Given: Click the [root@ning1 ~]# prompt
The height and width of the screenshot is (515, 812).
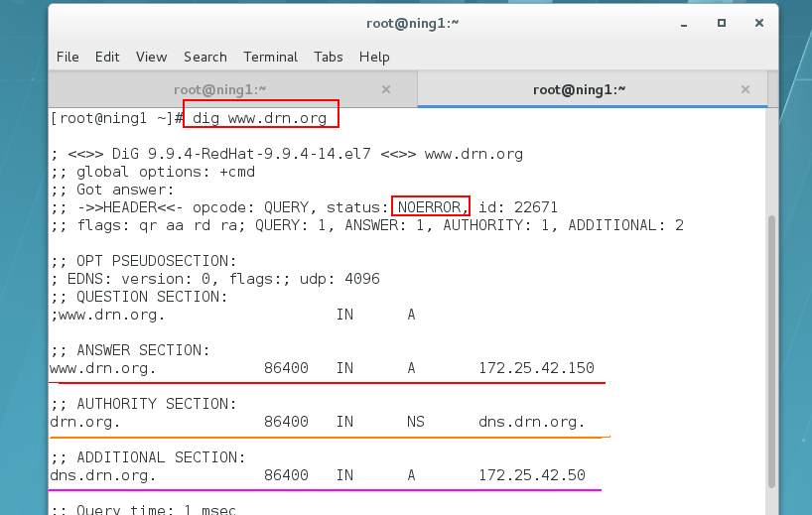Looking at the screenshot, I should (116, 118).
